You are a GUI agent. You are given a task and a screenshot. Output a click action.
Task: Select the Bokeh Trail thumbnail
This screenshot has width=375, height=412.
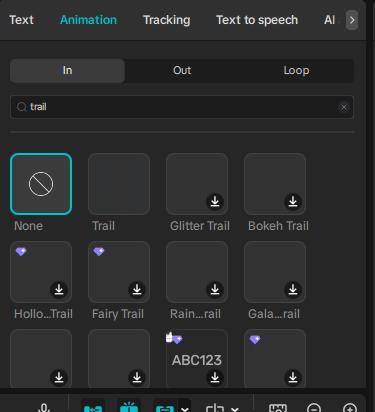tap(275, 184)
